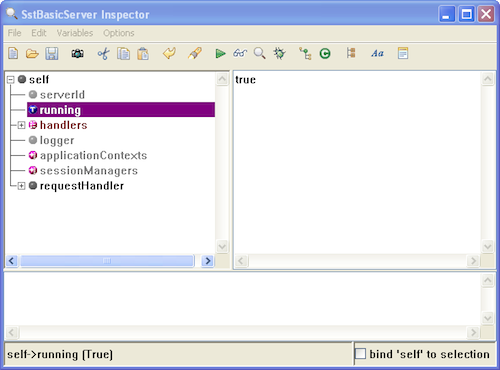Click the variable tree scroll right arrow
This screenshot has width=500, height=370.
pyautogui.click(x=208, y=261)
